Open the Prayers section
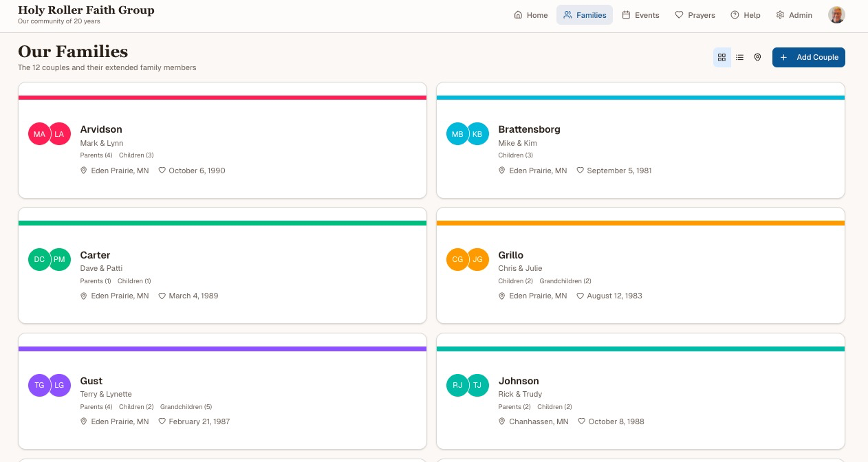 pos(695,15)
